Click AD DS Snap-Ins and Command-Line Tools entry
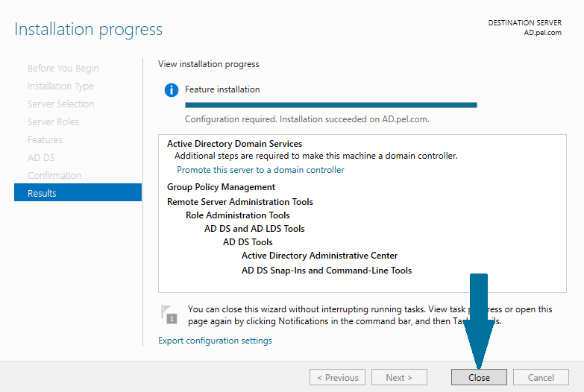Image resolution: width=584 pixels, height=392 pixels. pyautogui.click(x=327, y=271)
